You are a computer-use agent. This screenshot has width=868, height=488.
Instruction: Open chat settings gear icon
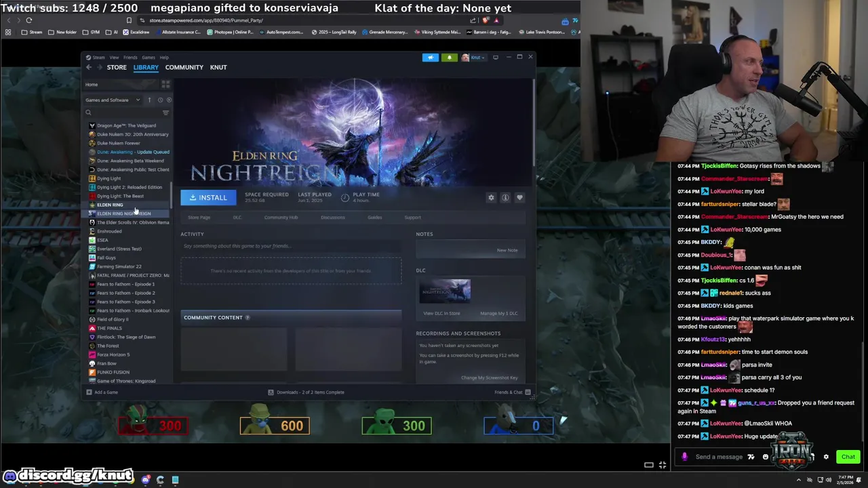point(826,457)
